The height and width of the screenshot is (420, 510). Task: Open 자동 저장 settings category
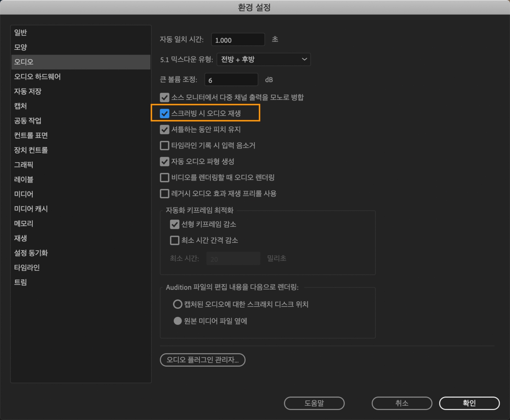(28, 91)
